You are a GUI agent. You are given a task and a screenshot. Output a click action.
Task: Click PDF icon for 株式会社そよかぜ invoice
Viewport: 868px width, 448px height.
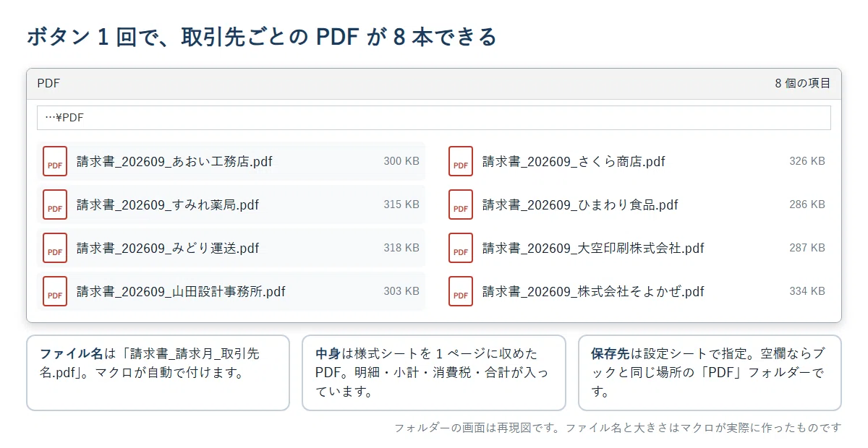tap(461, 291)
